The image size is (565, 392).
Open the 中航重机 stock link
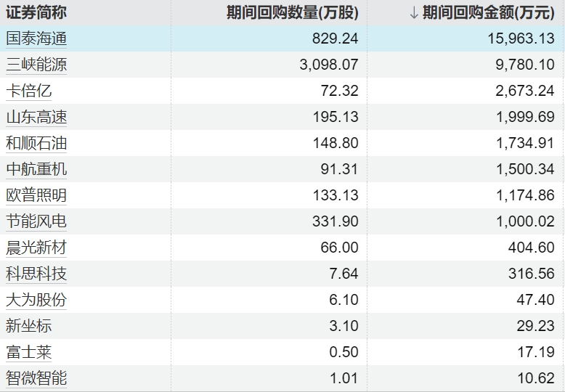pos(36,170)
